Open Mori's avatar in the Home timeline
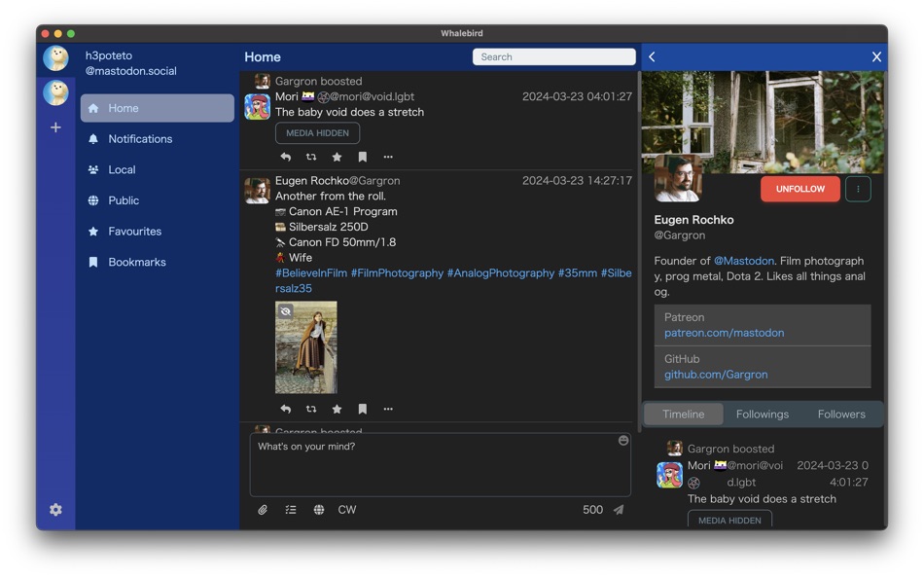 tap(257, 107)
